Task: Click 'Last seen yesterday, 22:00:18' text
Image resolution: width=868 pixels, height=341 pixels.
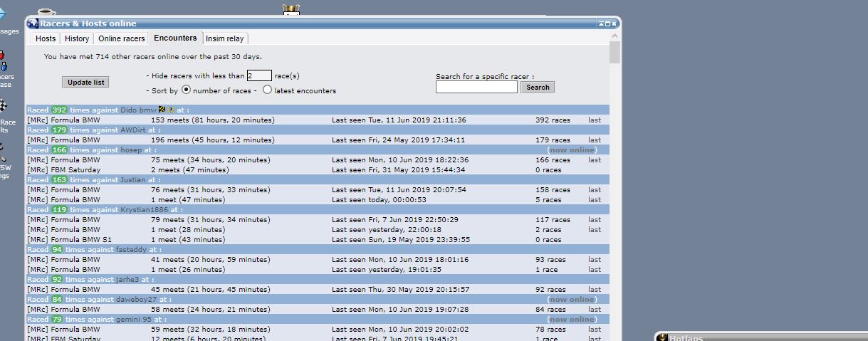Action: tap(387, 229)
